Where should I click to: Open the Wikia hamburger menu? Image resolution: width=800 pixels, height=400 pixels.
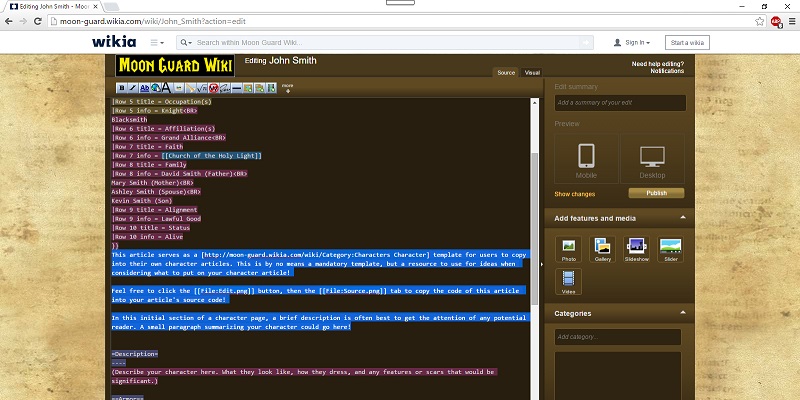pos(157,43)
